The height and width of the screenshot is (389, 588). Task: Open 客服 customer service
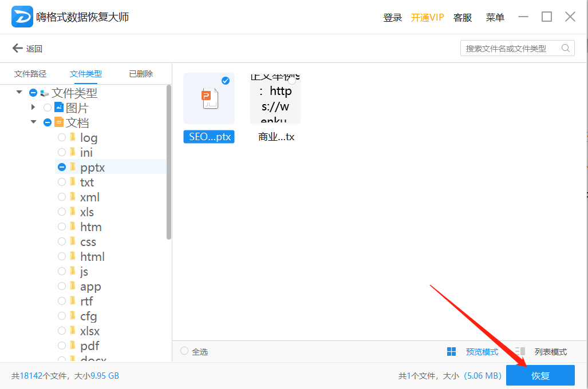463,17
